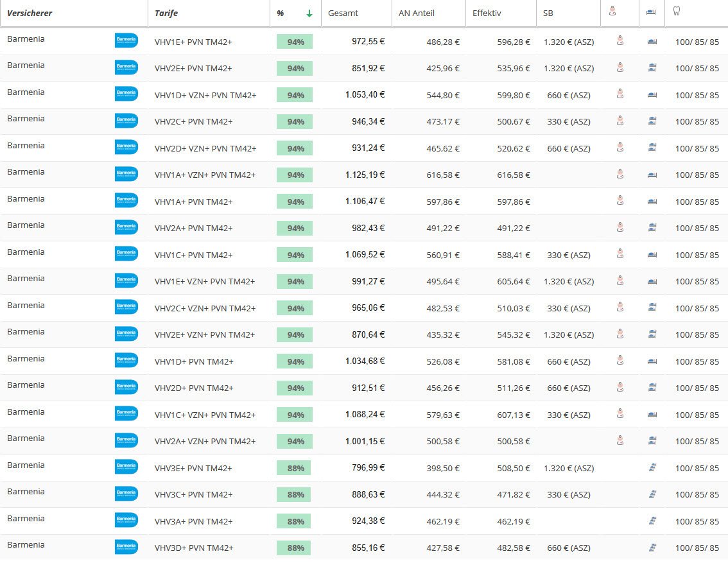The width and height of the screenshot is (728, 563).
Task: Select the Tarife column header
Action: [166, 13]
